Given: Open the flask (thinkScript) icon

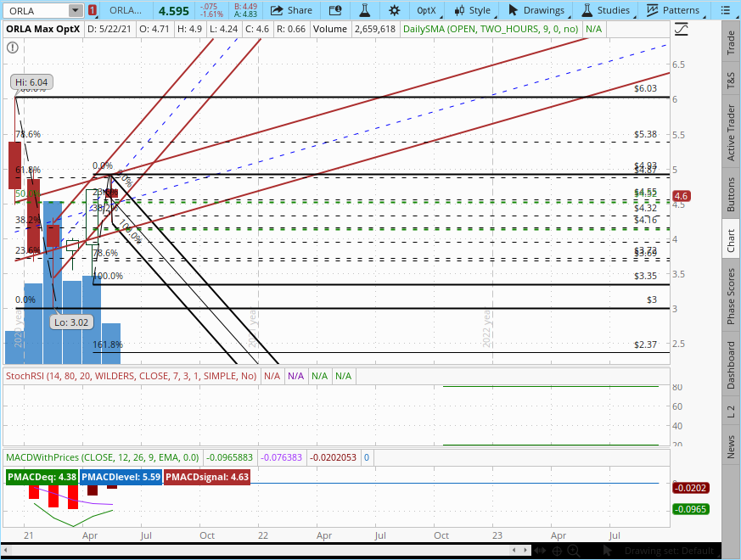Looking at the screenshot, I should [x=365, y=10].
